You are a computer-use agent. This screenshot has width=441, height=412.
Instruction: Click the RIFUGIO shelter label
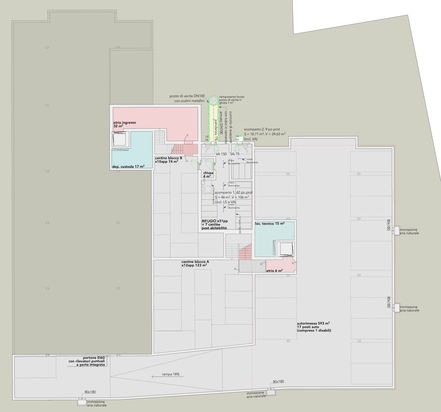(215, 224)
